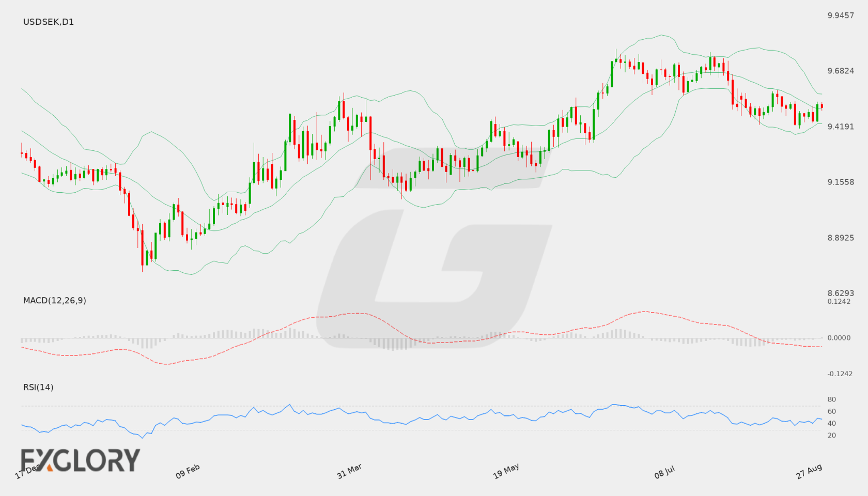
Task: Click the 31 Mar date label
Action: pos(349,471)
